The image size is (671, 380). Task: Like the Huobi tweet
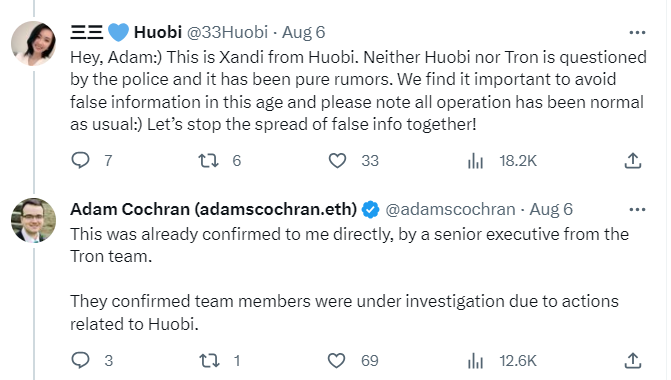[x=337, y=161]
